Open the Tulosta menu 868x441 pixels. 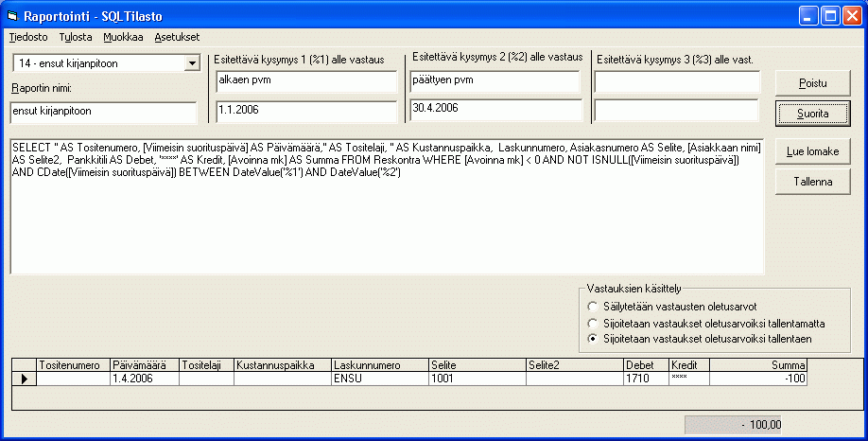tap(76, 38)
